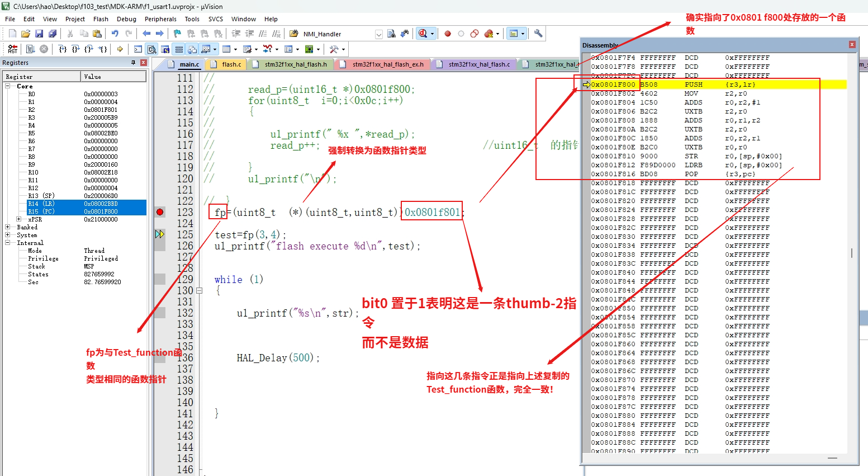Reset the CPU with the RST button
868x476 pixels.
pos(12,49)
